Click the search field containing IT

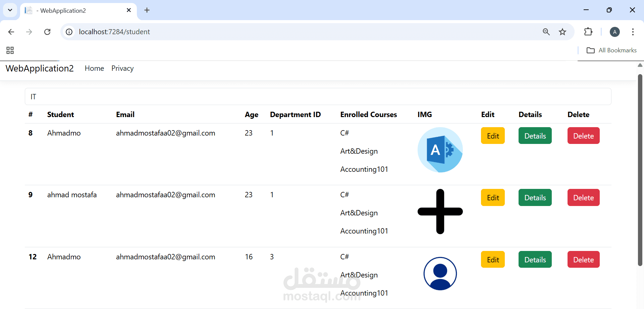(x=318, y=97)
